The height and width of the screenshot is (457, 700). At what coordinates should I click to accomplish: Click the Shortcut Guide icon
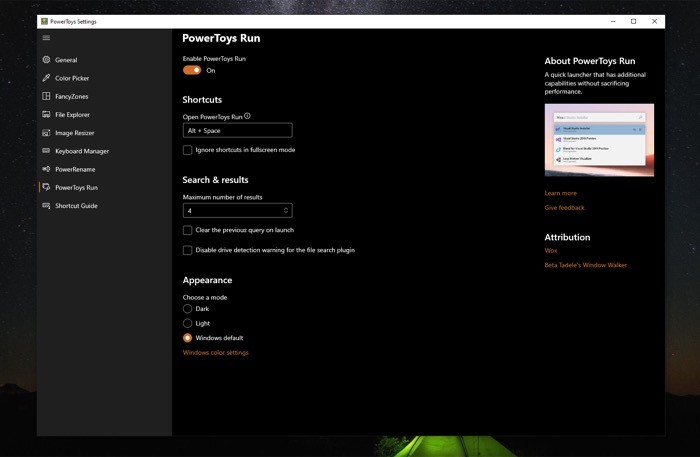pos(46,205)
